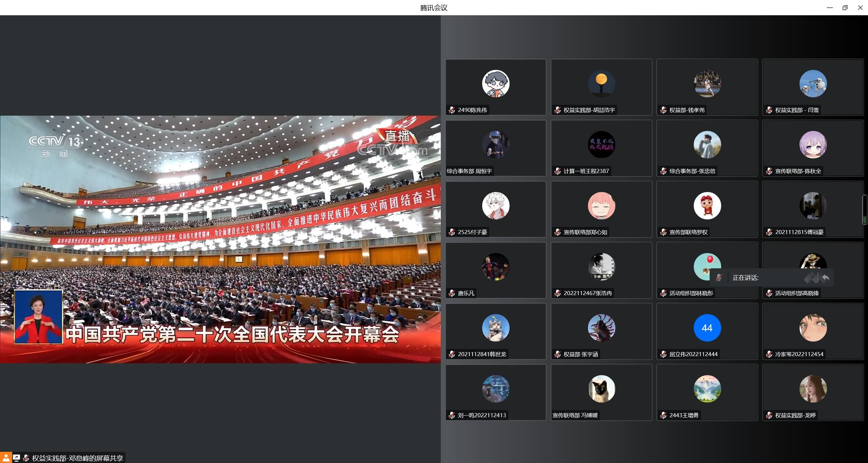
Task: Select the pink-haired avatar of 宣传联络部郑心如
Action: (x=601, y=206)
